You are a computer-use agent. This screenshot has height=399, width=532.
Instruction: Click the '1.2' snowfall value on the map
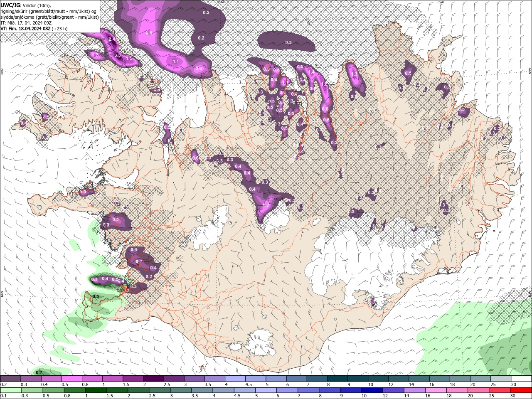95,55
